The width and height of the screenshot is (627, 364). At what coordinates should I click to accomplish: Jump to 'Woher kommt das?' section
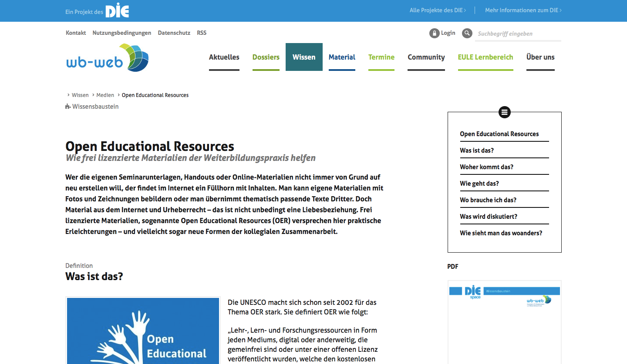(x=486, y=167)
